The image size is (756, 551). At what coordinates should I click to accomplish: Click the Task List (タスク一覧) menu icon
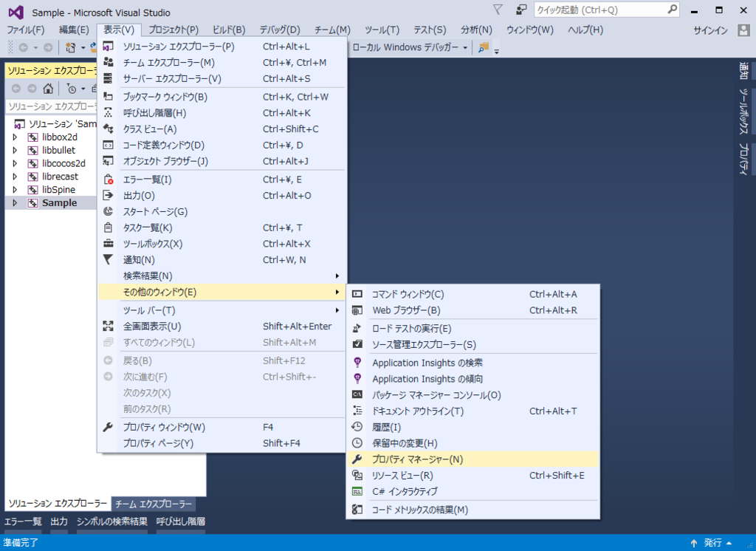[x=108, y=227]
